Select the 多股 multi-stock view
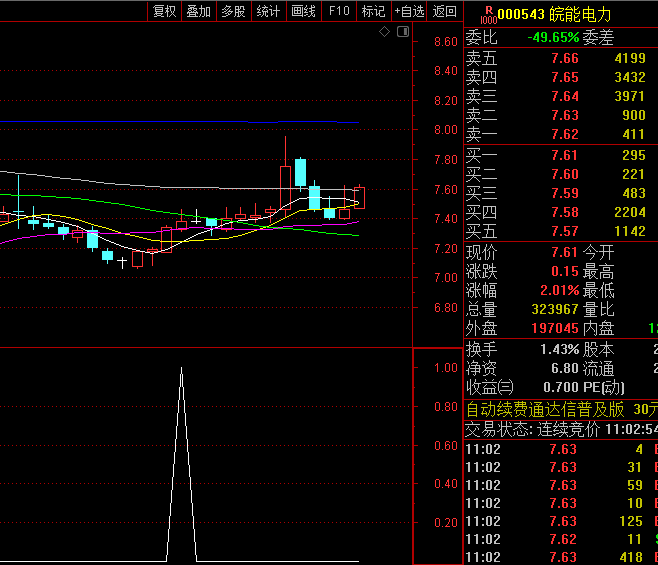 coord(233,11)
